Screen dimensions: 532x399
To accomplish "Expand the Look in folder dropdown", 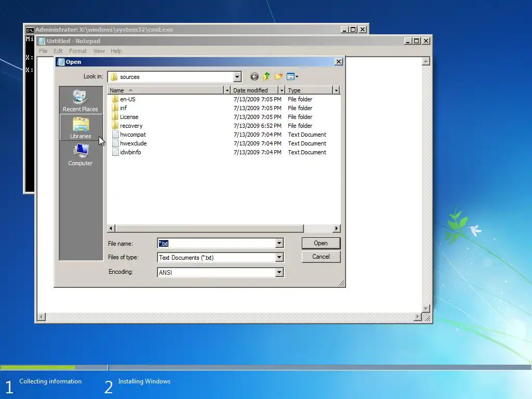I will (237, 77).
